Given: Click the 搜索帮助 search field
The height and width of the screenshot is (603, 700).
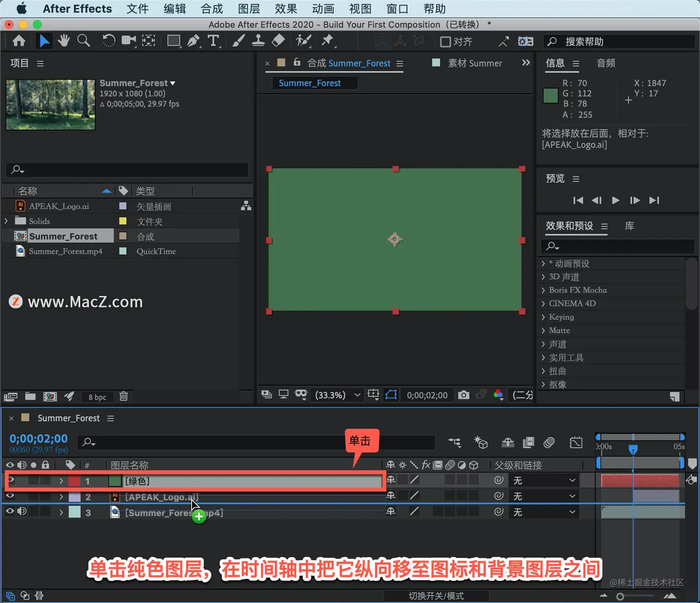Looking at the screenshot, I should coord(619,42).
